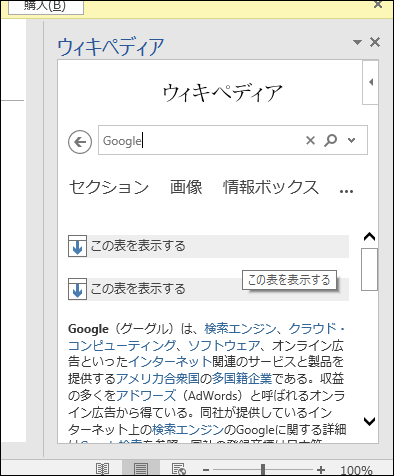
Task: Open the アドワーズ link
Action: [x=146, y=396]
